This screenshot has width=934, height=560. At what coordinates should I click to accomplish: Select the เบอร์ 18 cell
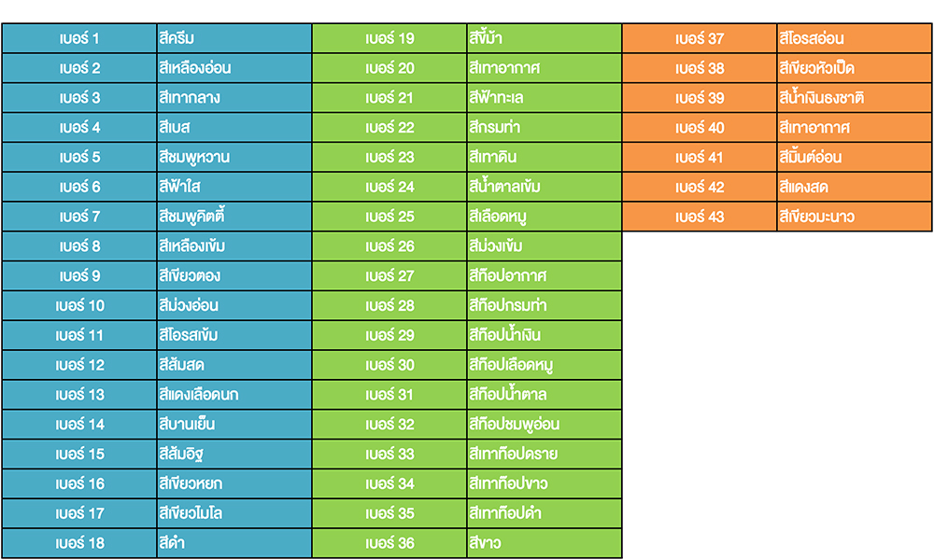click(x=79, y=543)
